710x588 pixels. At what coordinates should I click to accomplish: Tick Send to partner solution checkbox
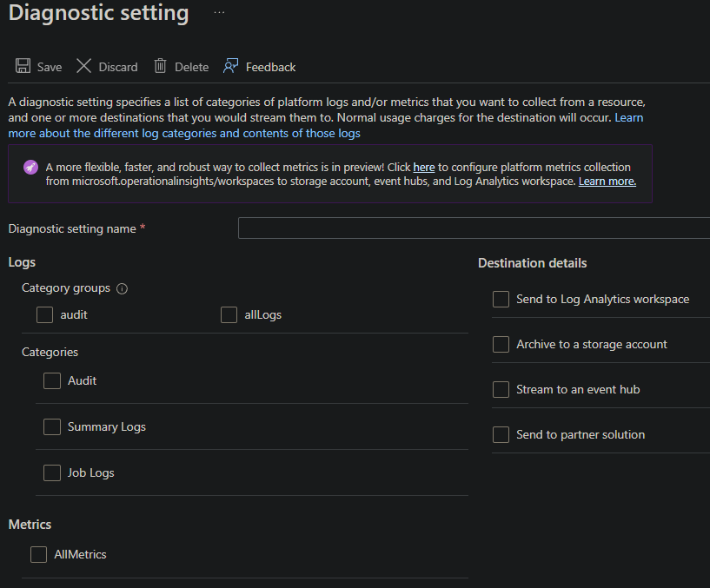501,434
